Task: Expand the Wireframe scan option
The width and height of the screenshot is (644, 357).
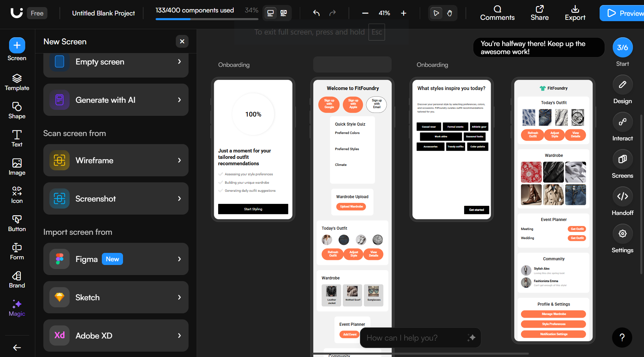Action: click(x=116, y=160)
